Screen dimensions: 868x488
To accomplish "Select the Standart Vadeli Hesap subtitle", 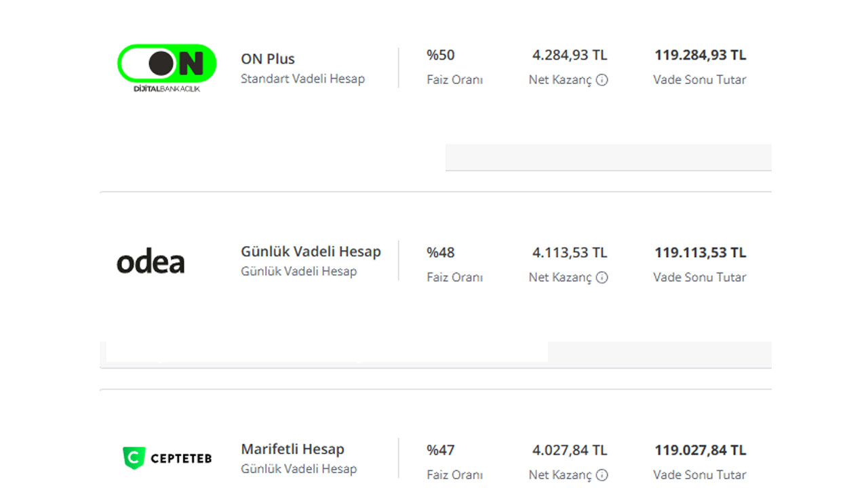I will point(302,79).
